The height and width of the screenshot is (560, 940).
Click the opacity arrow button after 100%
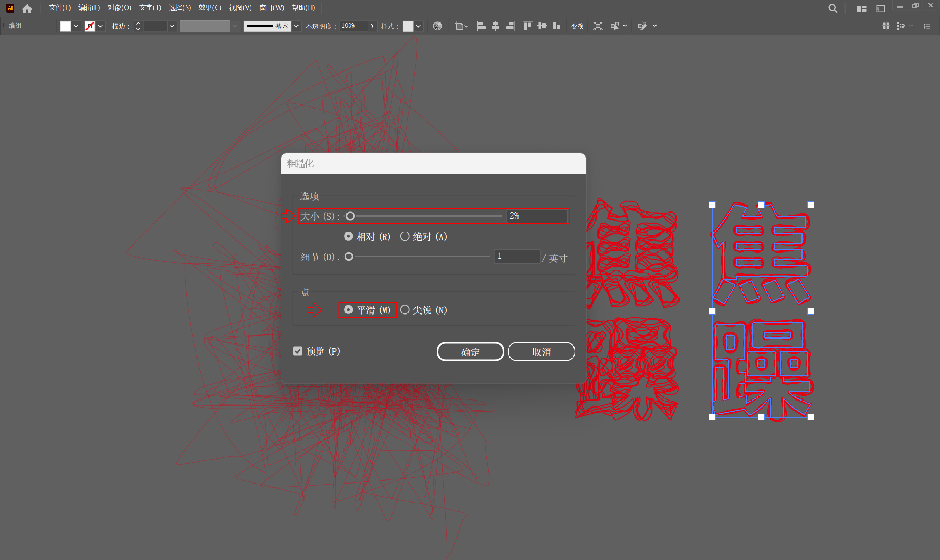372,26
